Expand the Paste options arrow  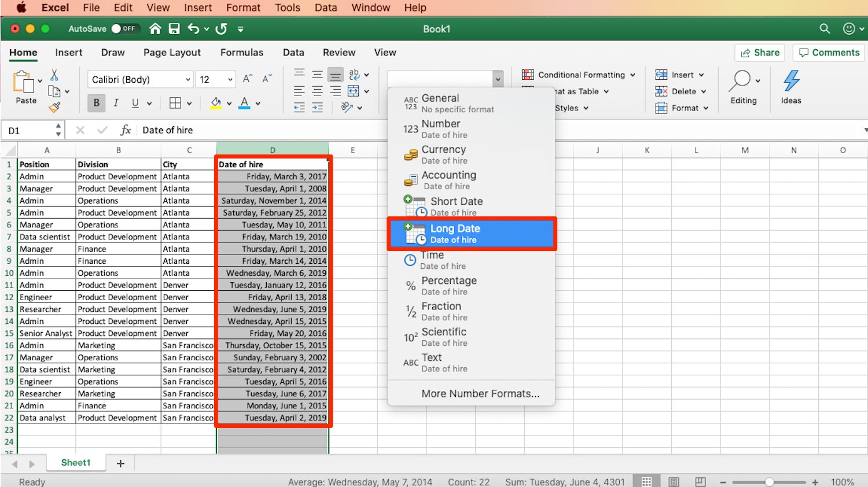40,80
